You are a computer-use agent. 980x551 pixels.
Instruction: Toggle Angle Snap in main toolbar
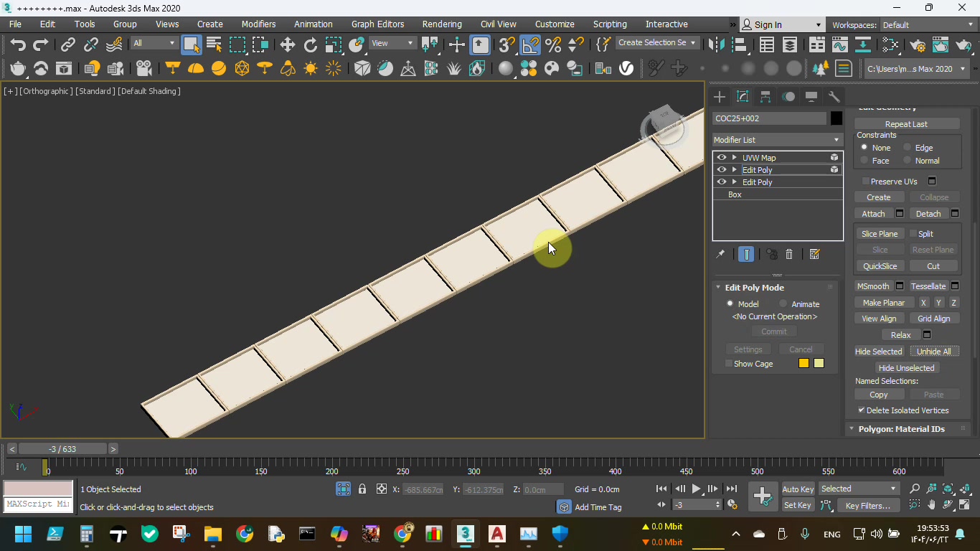click(x=530, y=45)
